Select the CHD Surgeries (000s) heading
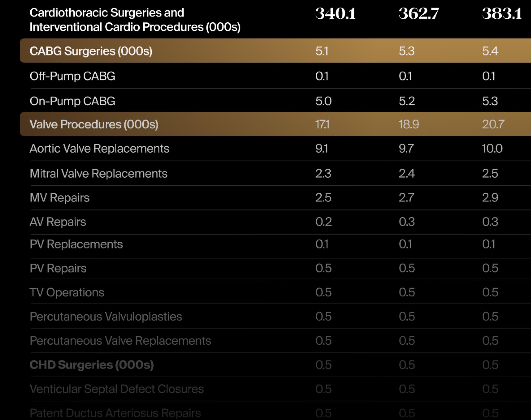The height and width of the screenshot is (420, 531). click(92, 365)
